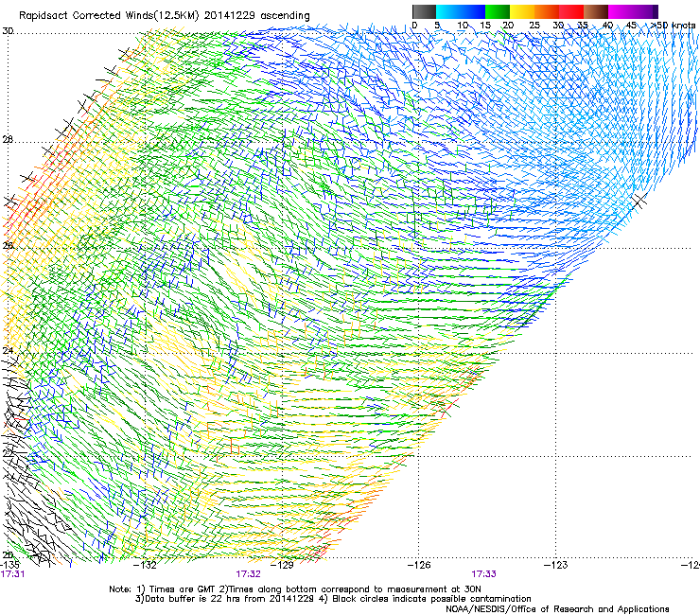Click the '35' label under the color scale
700x615 pixels.
tap(583, 26)
